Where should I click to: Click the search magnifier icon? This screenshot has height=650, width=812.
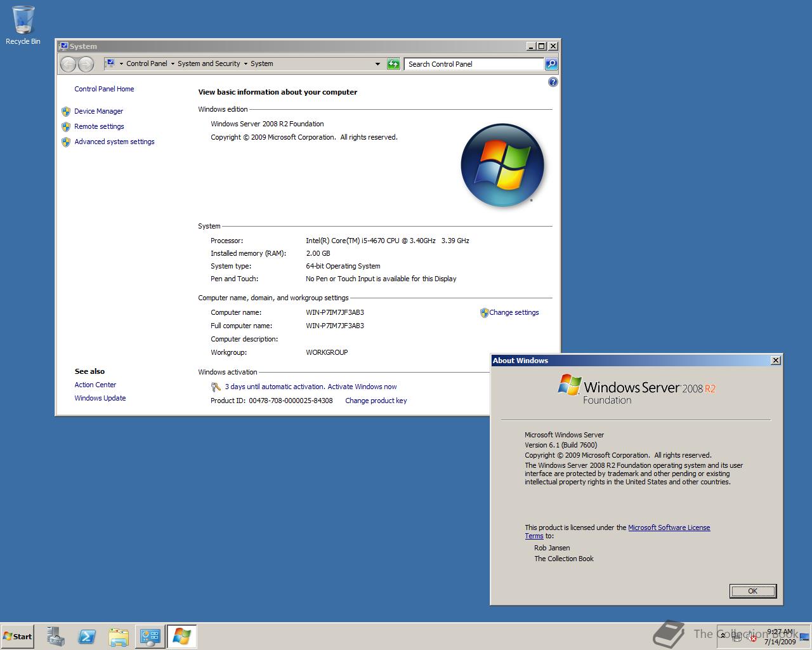coord(551,64)
